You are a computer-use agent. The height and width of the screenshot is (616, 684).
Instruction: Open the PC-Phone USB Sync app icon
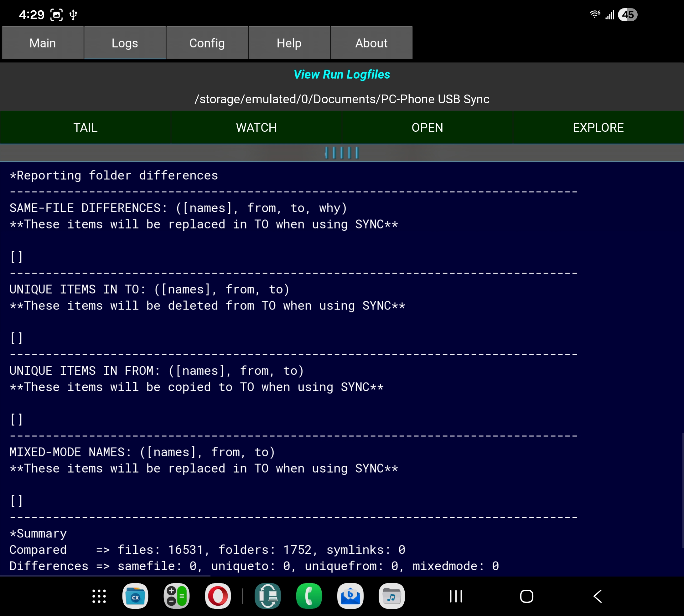pos(267,596)
